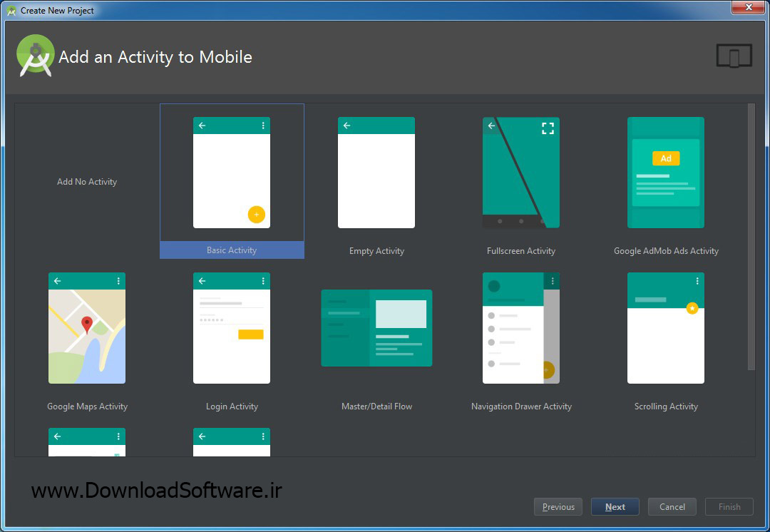Pick the Master/Detail Flow template

click(x=376, y=328)
